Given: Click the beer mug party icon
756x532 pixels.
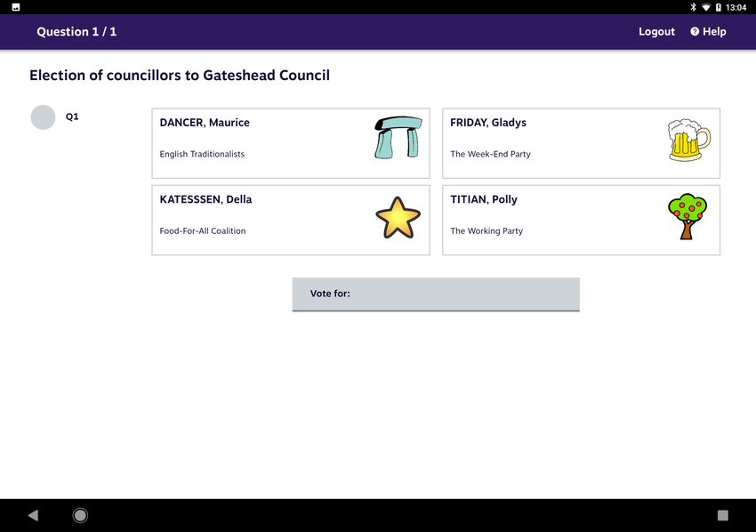Looking at the screenshot, I should (x=688, y=140).
